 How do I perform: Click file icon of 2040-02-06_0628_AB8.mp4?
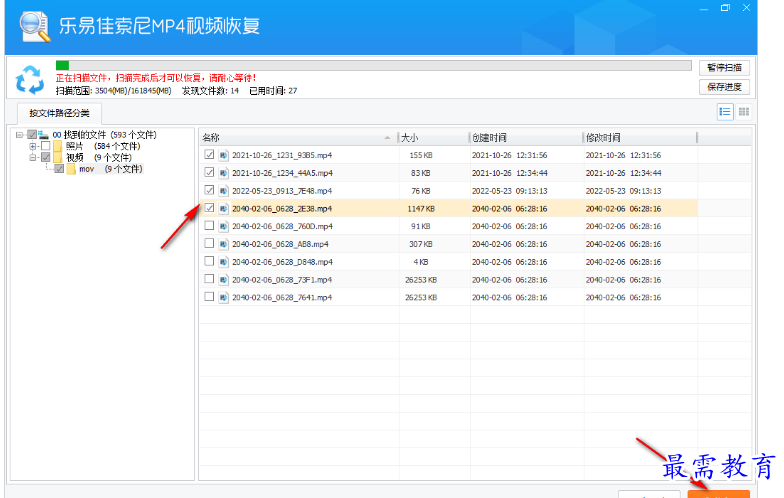[x=224, y=244]
